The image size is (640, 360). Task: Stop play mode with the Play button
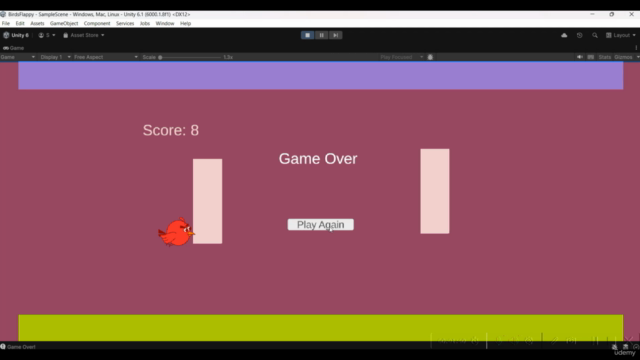click(x=307, y=35)
